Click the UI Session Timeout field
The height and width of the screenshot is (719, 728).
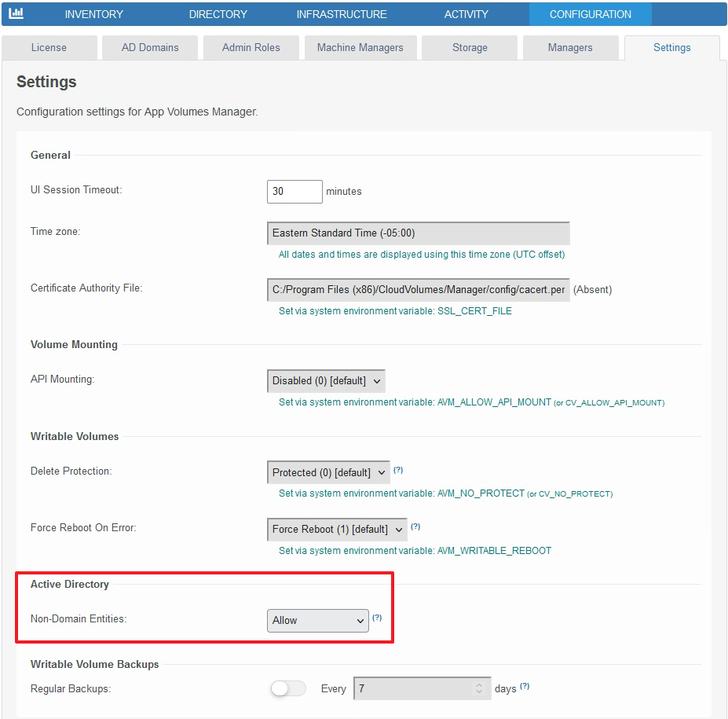[x=294, y=191]
